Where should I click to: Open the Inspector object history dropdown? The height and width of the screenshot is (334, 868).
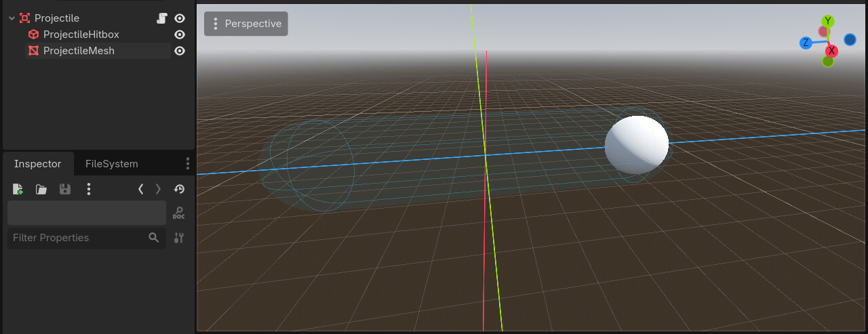tap(180, 190)
